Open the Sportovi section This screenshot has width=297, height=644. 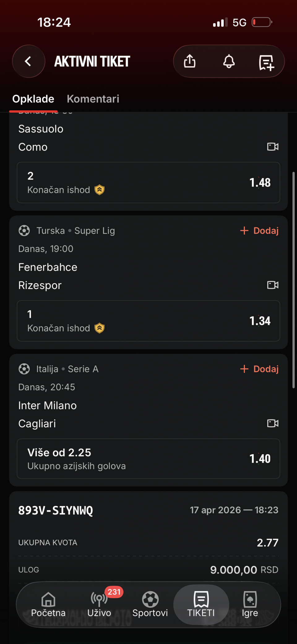150,604
